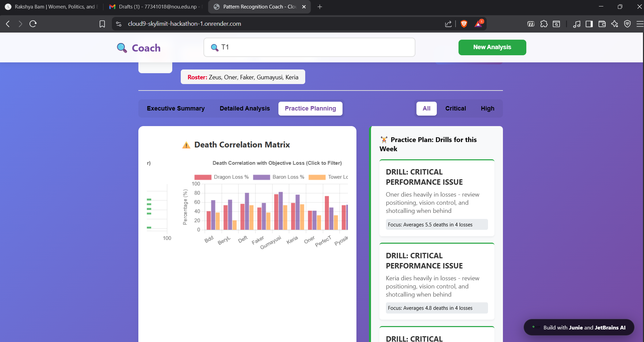Click the Roster: Zeus, Oner, Faker text
Viewport: 644px width, 342px height.
pos(243,77)
